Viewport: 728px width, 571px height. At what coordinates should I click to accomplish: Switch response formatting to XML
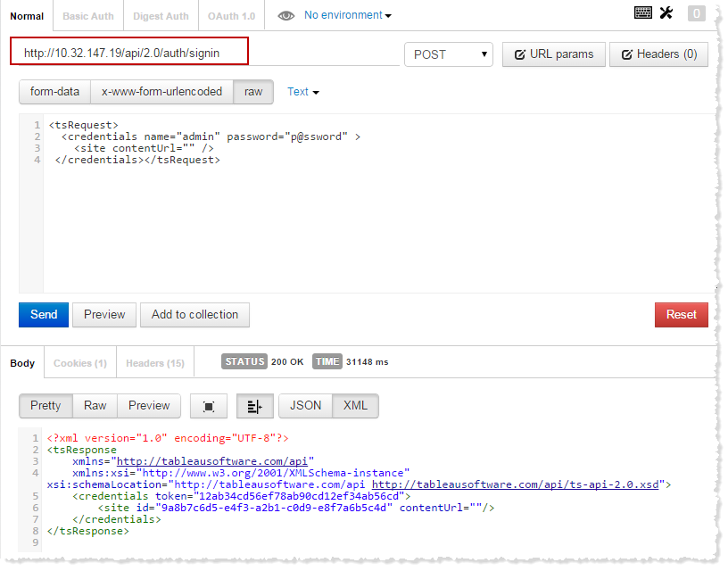(355, 406)
